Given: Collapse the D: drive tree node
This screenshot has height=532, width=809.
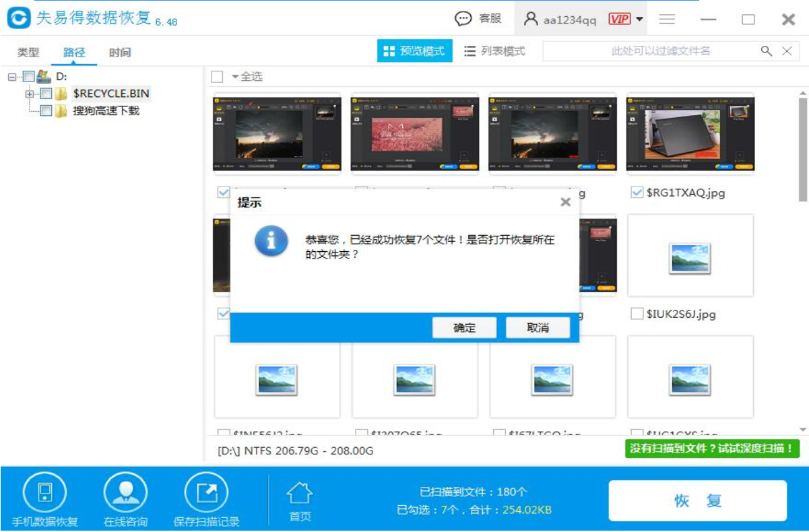Looking at the screenshot, I should pyautogui.click(x=11, y=77).
